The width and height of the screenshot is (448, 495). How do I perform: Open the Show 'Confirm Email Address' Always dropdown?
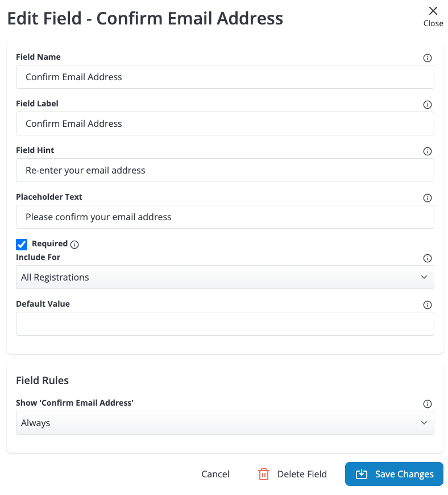225,423
